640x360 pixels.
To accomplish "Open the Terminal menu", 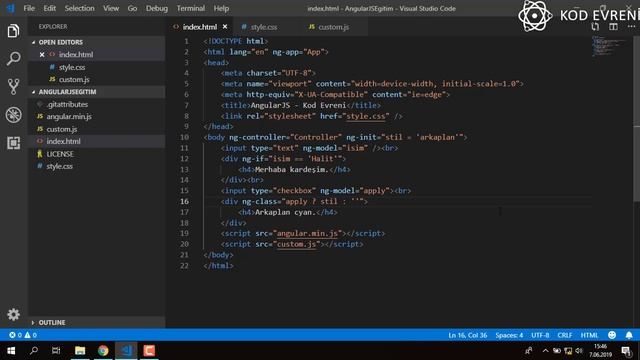I will coord(191,8).
